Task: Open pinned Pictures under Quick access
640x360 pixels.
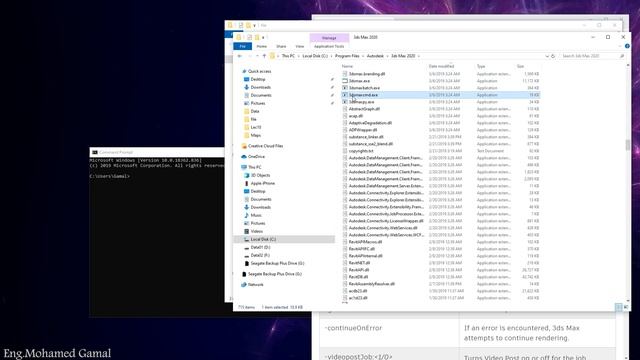Action: [x=258, y=103]
